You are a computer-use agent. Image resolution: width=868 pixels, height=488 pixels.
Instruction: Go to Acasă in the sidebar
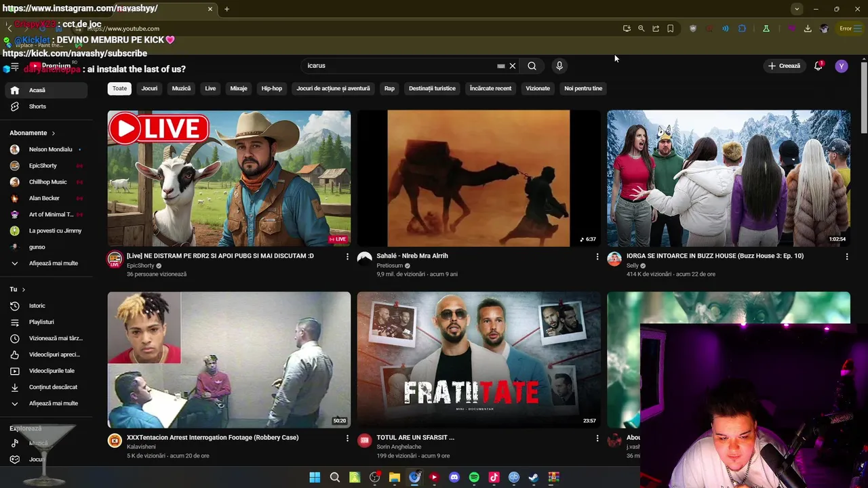point(45,90)
